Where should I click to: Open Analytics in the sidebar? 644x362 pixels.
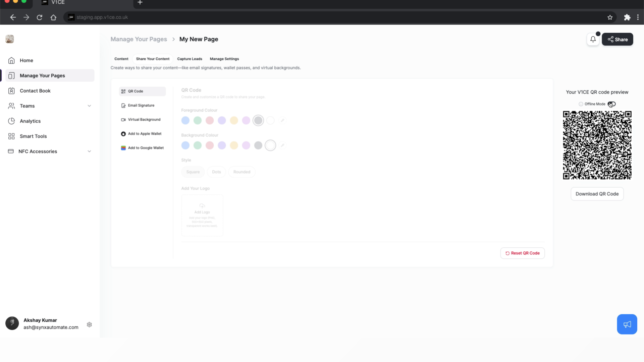(x=50, y=121)
